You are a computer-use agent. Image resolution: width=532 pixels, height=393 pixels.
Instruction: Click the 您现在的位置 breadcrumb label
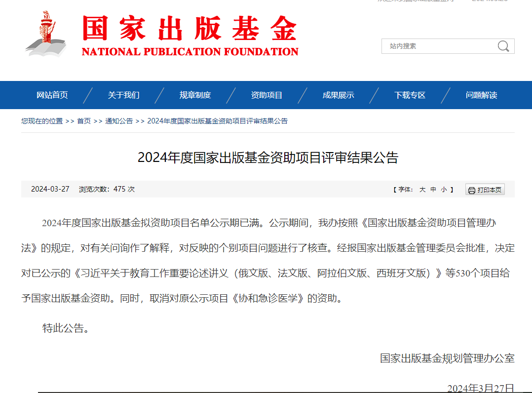pos(42,121)
